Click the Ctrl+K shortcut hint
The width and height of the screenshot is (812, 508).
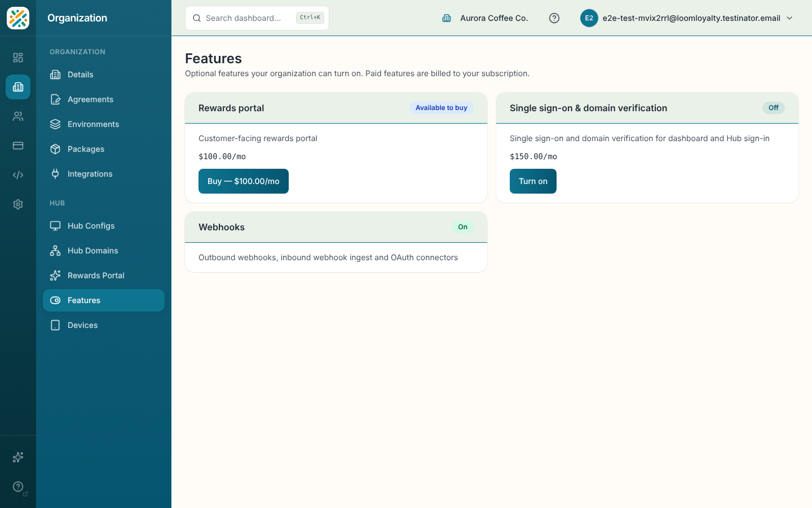(310, 18)
